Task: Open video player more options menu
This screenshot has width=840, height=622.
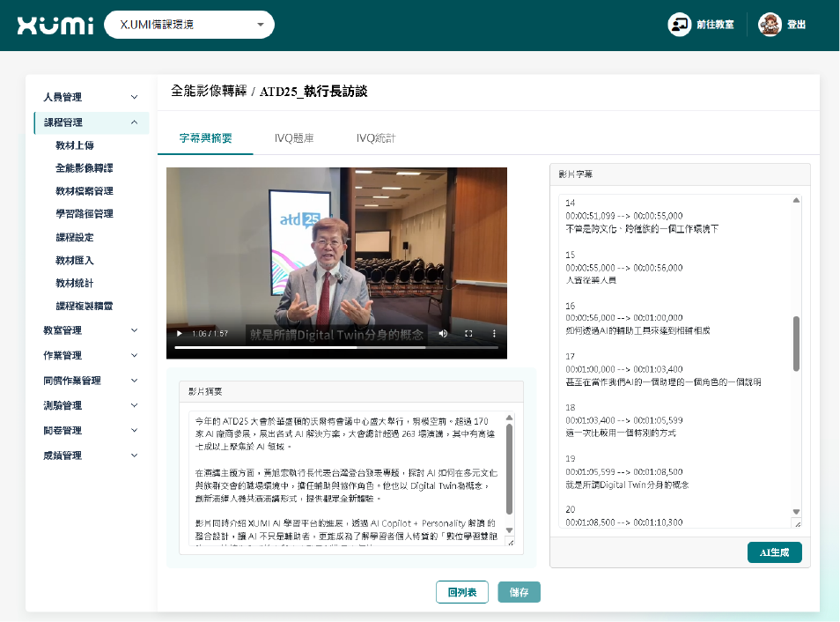Action: [494, 334]
